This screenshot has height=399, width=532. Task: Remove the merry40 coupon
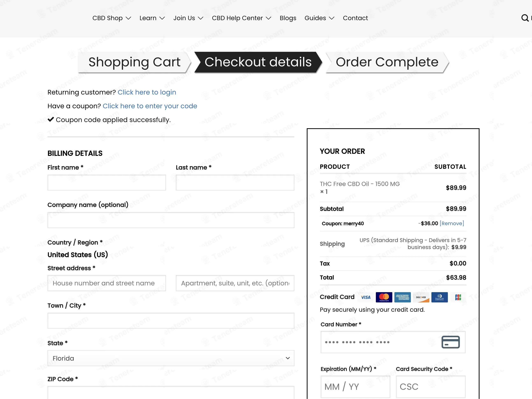(x=452, y=223)
